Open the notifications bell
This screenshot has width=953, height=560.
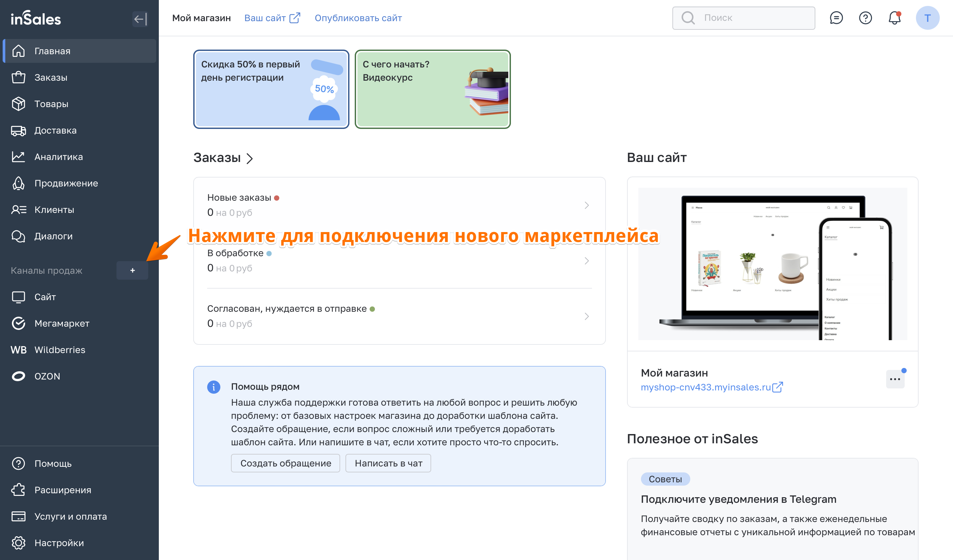(x=894, y=18)
